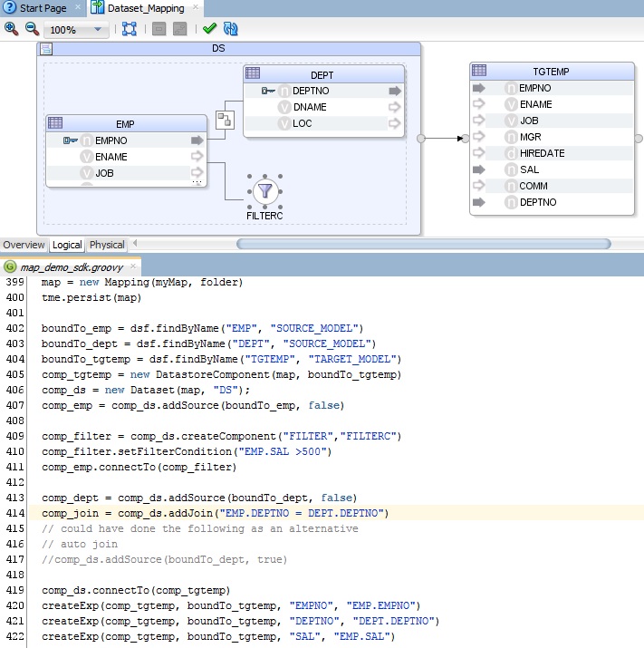
Task: Switch to the Start Page tab
Action: coord(41,8)
